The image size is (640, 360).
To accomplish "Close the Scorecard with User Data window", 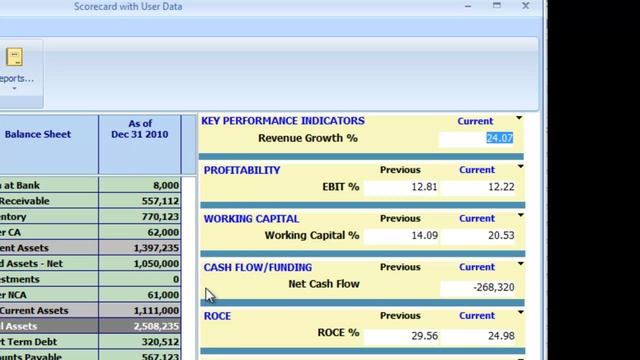I will pyautogui.click(x=526, y=5).
